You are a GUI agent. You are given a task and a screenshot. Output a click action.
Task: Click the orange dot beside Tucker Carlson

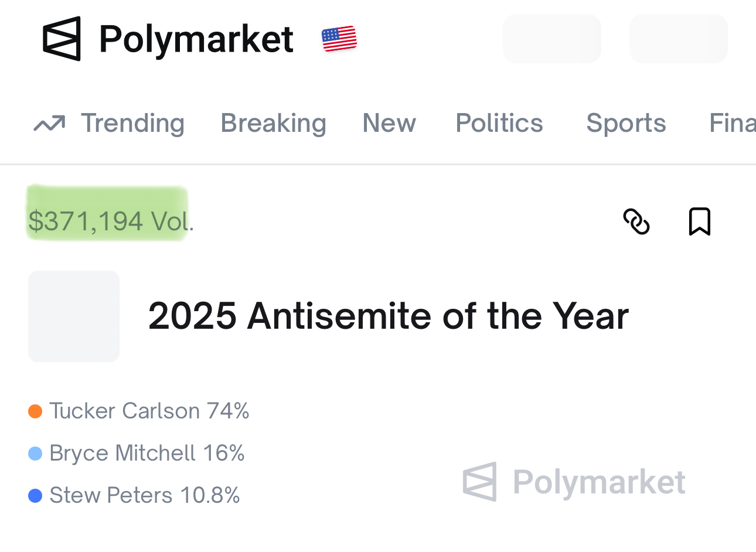[x=35, y=411]
